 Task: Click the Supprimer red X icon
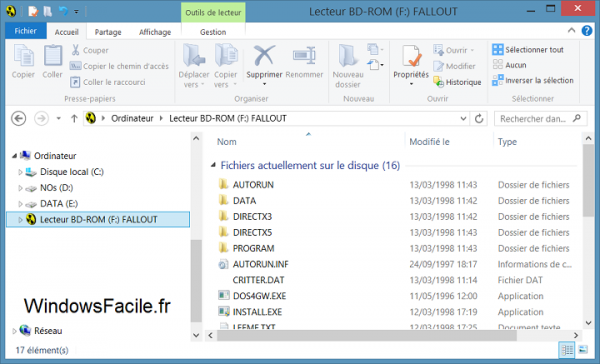[x=264, y=55]
